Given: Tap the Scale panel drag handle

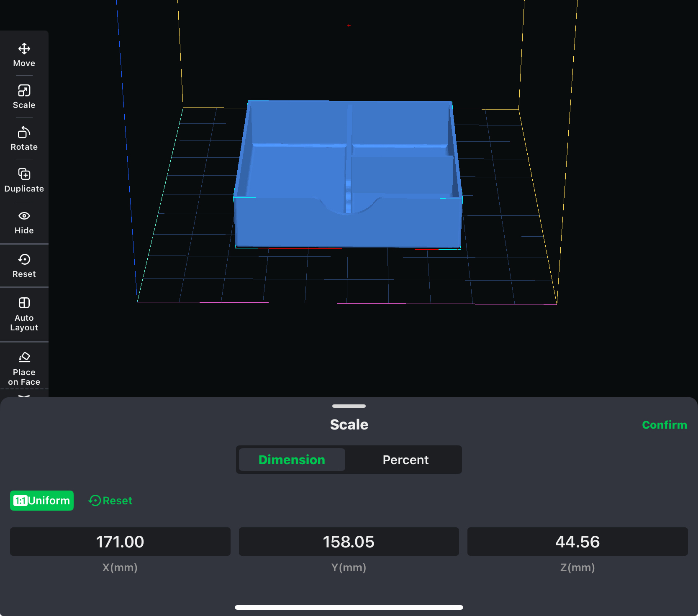Looking at the screenshot, I should 349,406.
